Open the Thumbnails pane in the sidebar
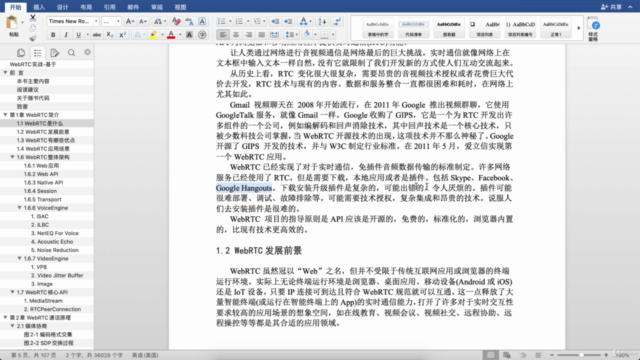This screenshot has width=640, height=360. tap(21, 53)
